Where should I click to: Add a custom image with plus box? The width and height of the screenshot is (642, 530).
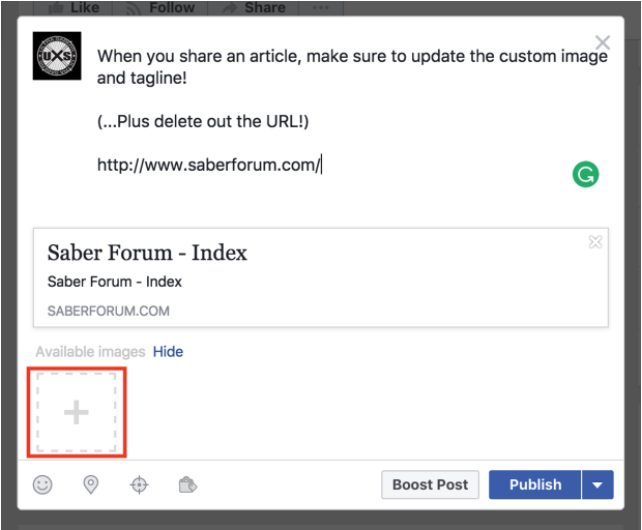point(76,413)
